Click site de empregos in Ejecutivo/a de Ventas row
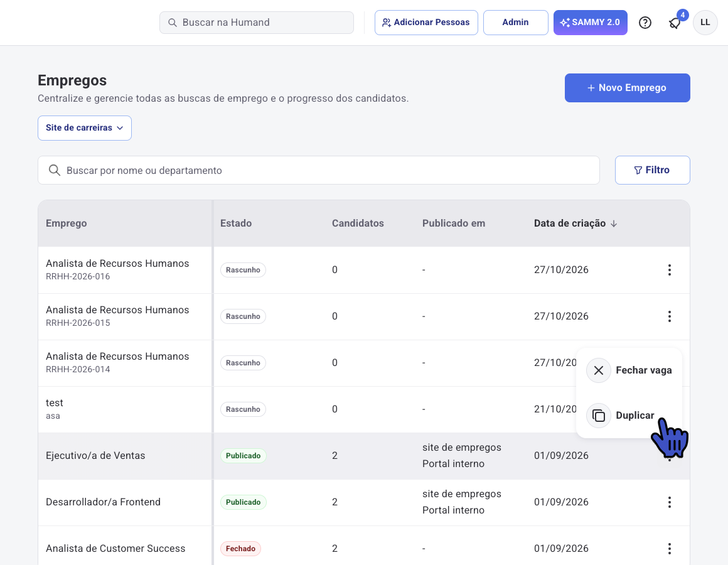The height and width of the screenshot is (565, 728). point(461,448)
